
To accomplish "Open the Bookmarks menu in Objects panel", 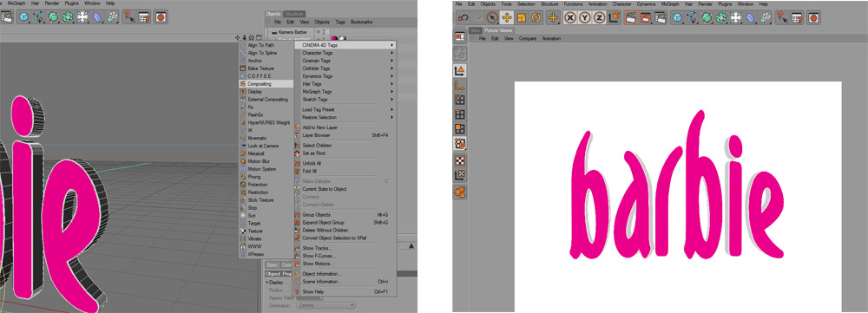I will (361, 22).
